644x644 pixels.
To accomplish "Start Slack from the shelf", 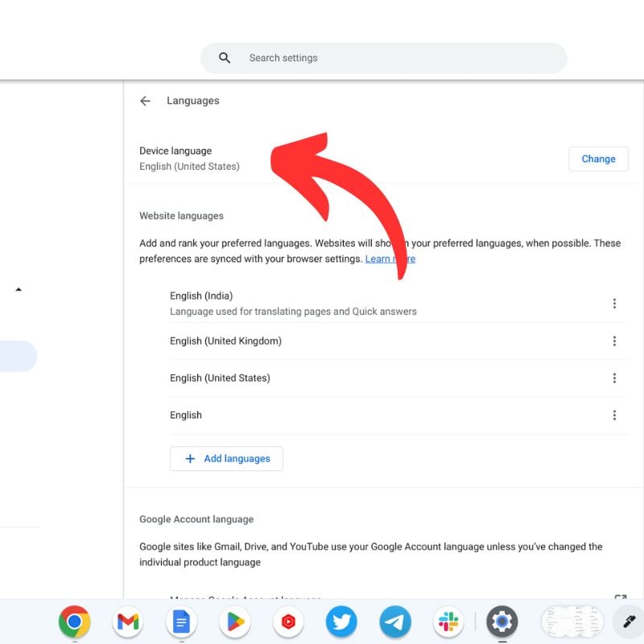I will pos(448,621).
